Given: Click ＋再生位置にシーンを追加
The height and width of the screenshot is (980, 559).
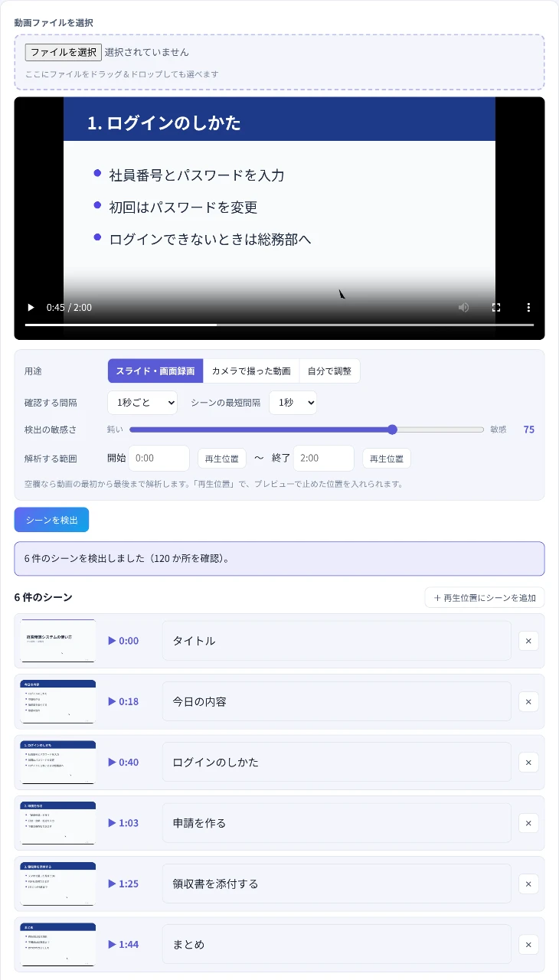Looking at the screenshot, I should (x=485, y=598).
